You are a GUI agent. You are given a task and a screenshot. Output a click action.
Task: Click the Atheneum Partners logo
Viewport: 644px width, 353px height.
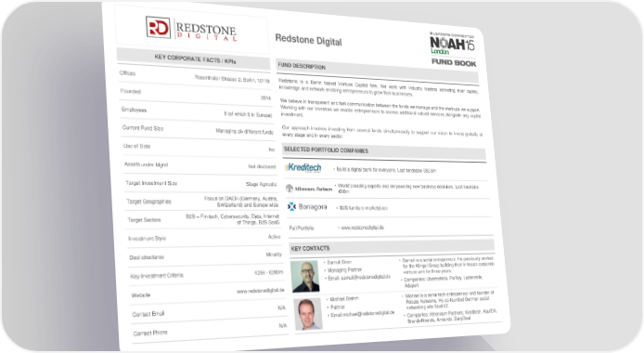point(309,189)
